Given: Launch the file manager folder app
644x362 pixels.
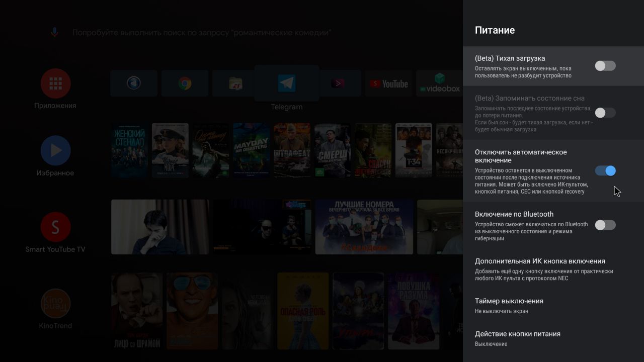Looking at the screenshot, I should pyautogui.click(x=236, y=83).
